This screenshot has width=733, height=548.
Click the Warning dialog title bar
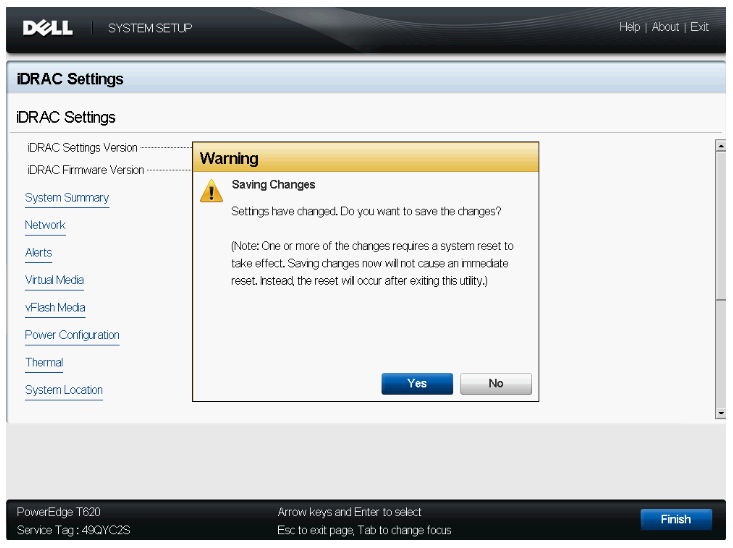(366, 158)
